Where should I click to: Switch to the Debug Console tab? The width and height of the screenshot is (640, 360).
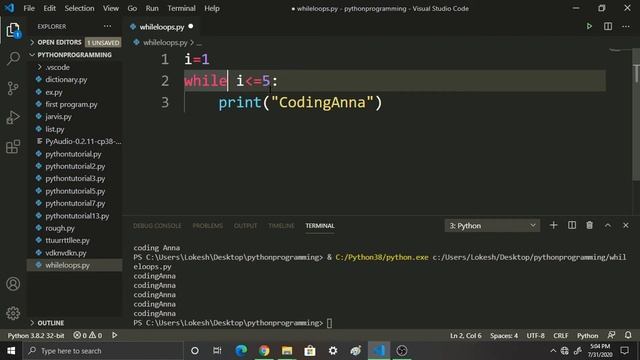pos(157,226)
